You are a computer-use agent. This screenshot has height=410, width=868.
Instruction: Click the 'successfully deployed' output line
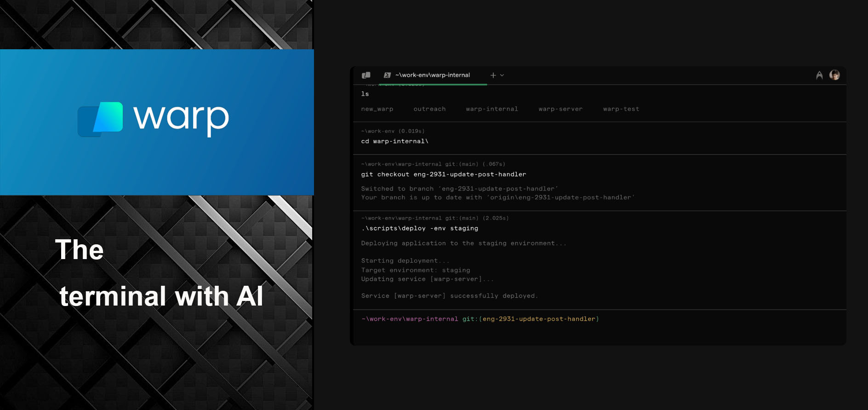449,296
